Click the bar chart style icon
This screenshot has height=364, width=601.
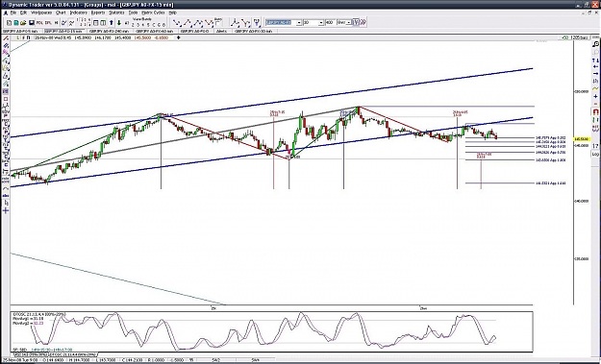point(595,81)
